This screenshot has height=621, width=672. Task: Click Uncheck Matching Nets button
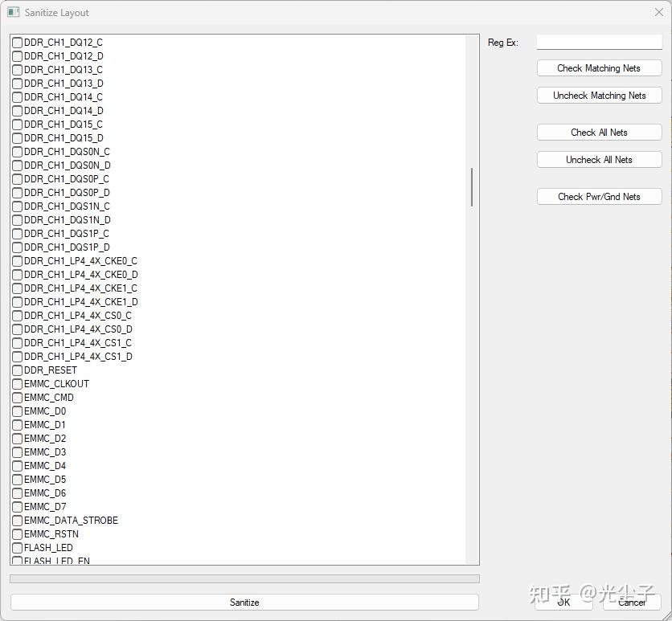click(x=599, y=96)
